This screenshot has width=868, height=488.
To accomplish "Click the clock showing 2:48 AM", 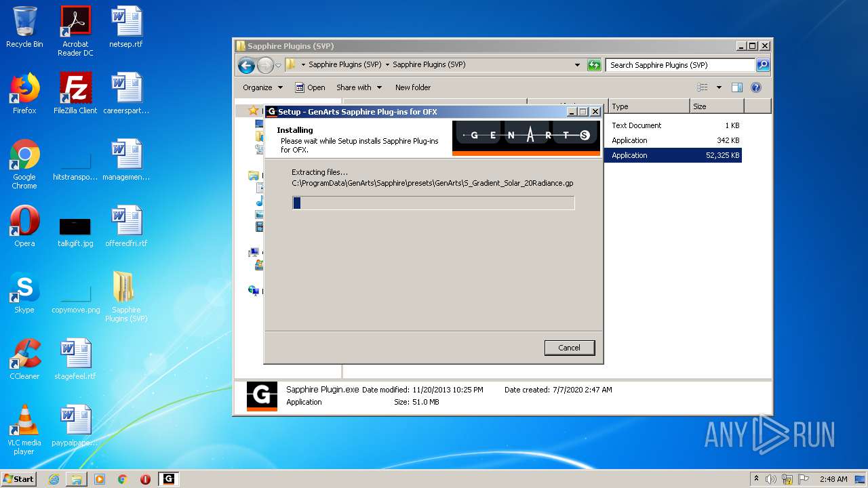I will (833, 479).
